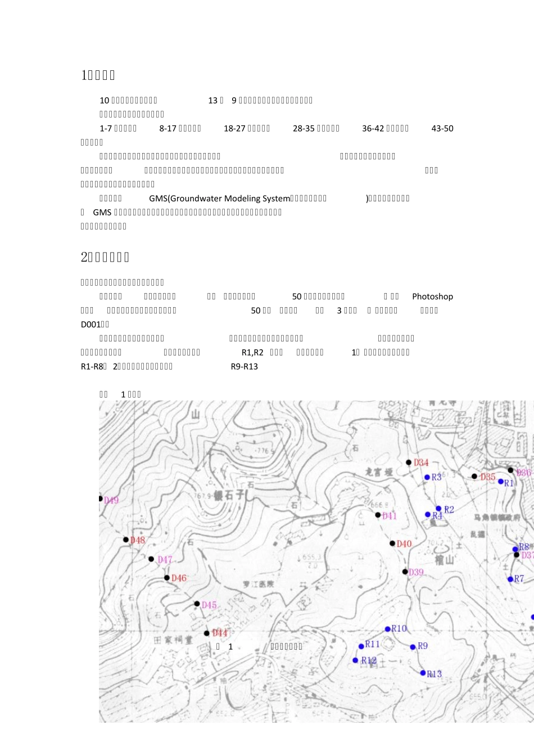The height and width of the screenshot is (756, 534).
Task: Click the R7 map label
Action: point(519,579)
